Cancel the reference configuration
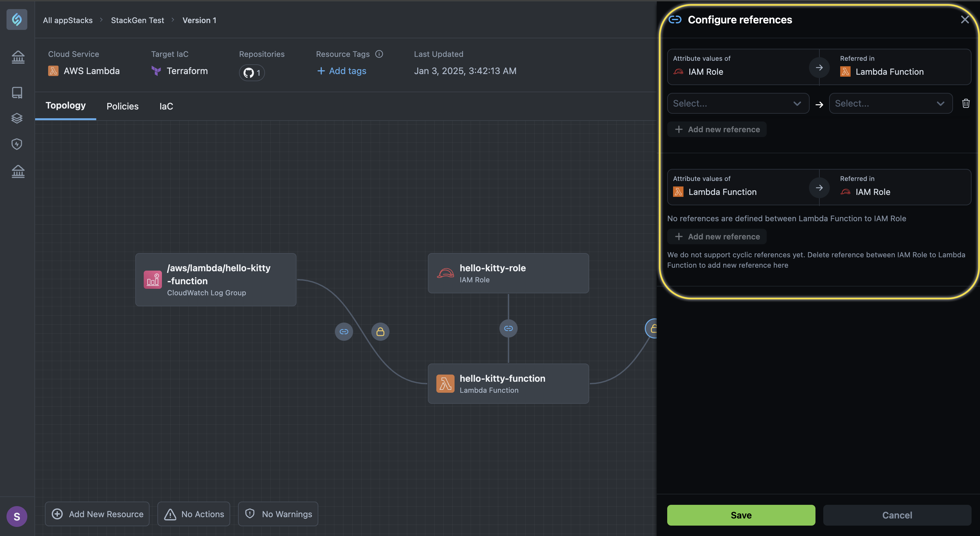 coord(897,515)
